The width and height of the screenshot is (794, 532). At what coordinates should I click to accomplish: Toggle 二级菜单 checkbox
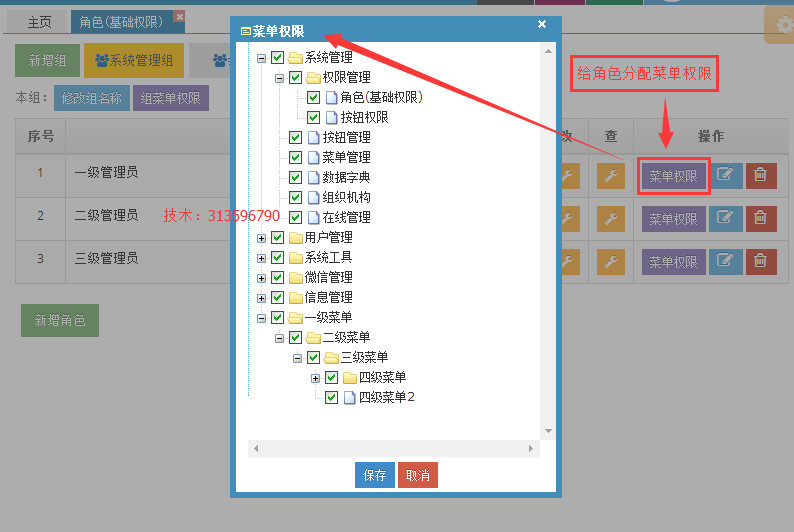[x=296, y=337]
